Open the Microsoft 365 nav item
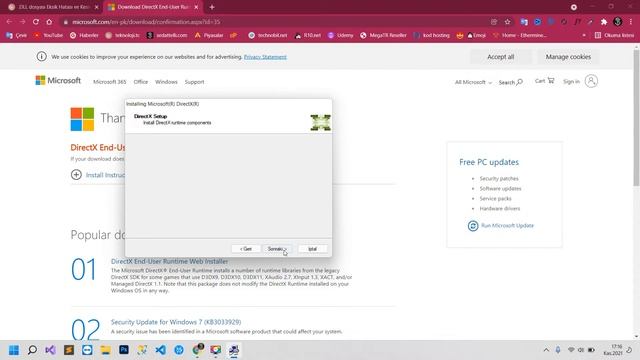Image resolution: width=640 pixels, height=360 pixels. tap(109, 82)
